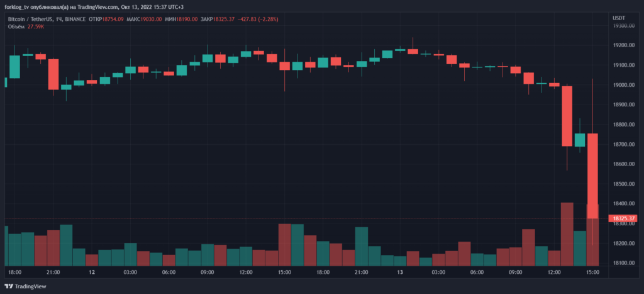Click the ЗАКР closing price value 18325.37
This screenshot has height=294, width=644.
tap(222, 19)
